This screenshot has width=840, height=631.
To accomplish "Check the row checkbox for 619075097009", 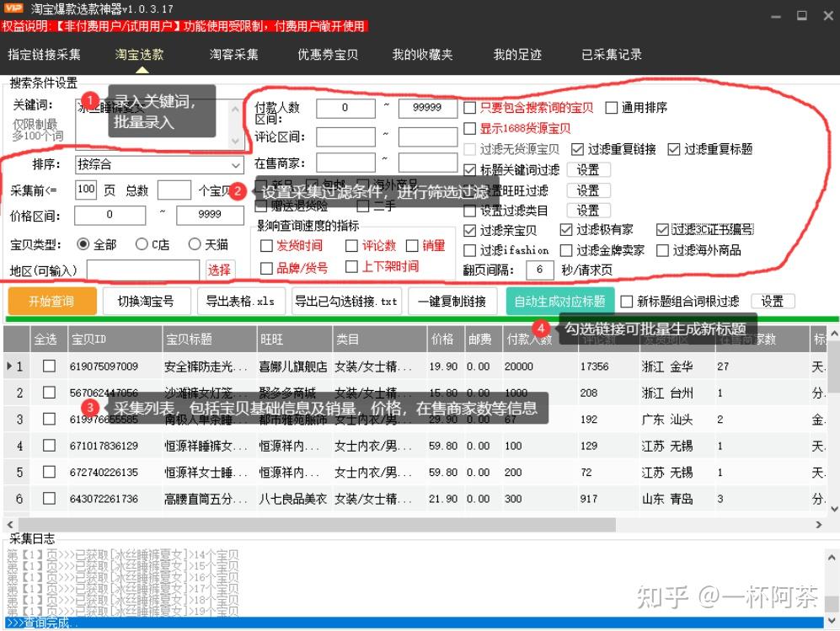I will [49, 366].
